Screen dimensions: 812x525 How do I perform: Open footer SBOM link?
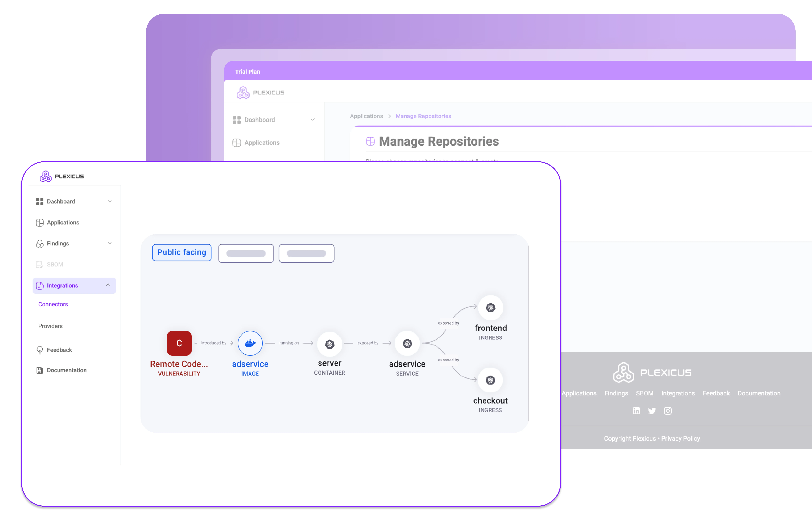[x=645, y=393]
